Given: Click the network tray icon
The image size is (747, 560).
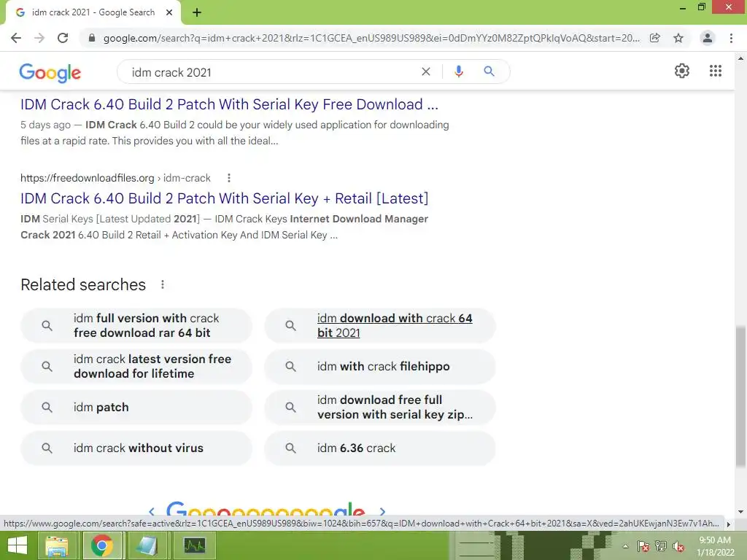Looking at the screenshot, I should (661, 546).
